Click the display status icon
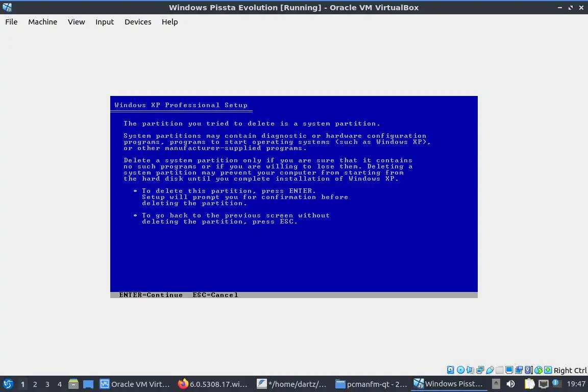588x392 pixels. pyautogui.click(x=509, y=370)
